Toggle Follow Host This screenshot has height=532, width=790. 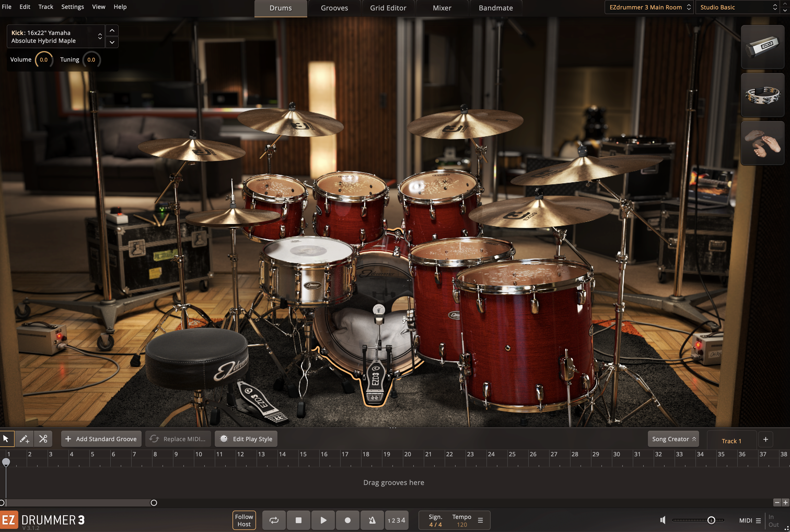[x=244, y=520]
